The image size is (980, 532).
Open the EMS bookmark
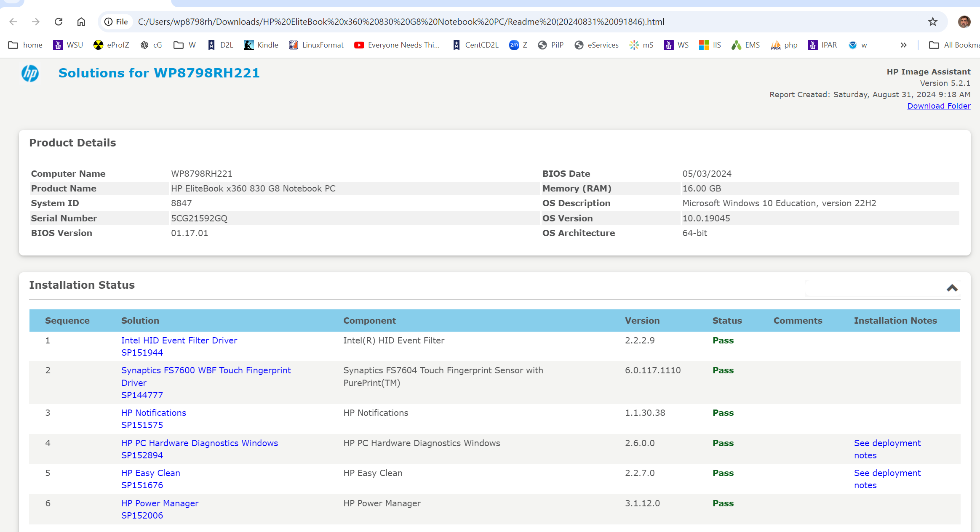[x=746, y=45]
